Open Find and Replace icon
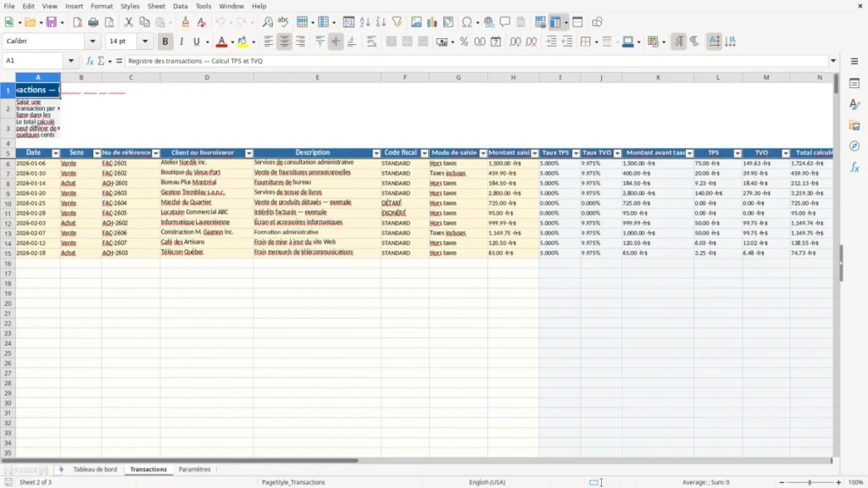 (x=267, y=22)
